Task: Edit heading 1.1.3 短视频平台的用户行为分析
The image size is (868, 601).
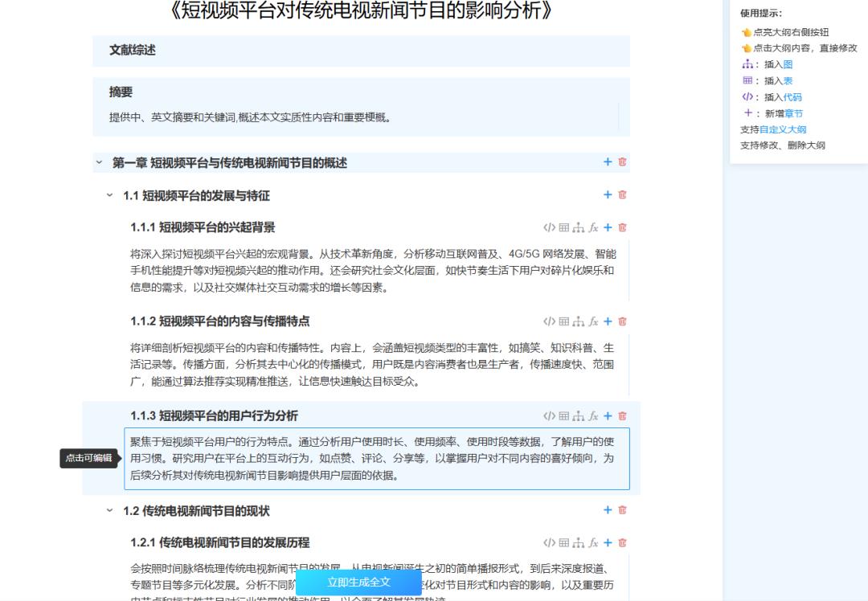Action: [x=215, y=416]
